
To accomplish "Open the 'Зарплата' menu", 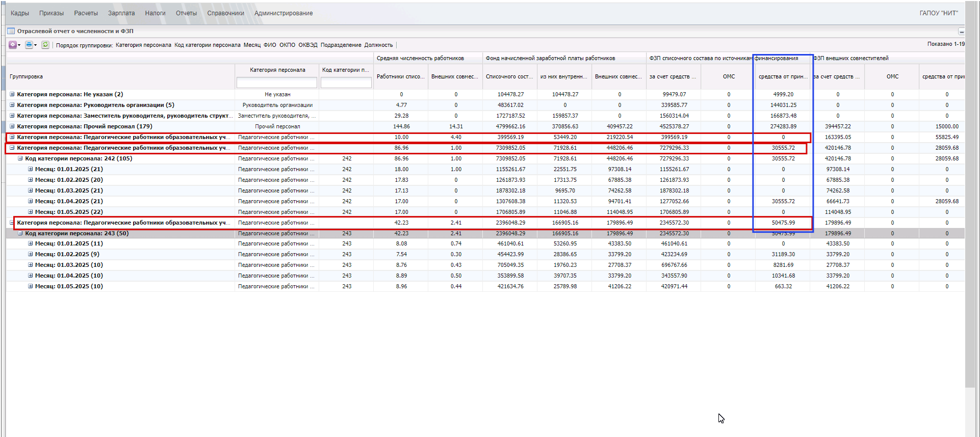I will [121, 13].
